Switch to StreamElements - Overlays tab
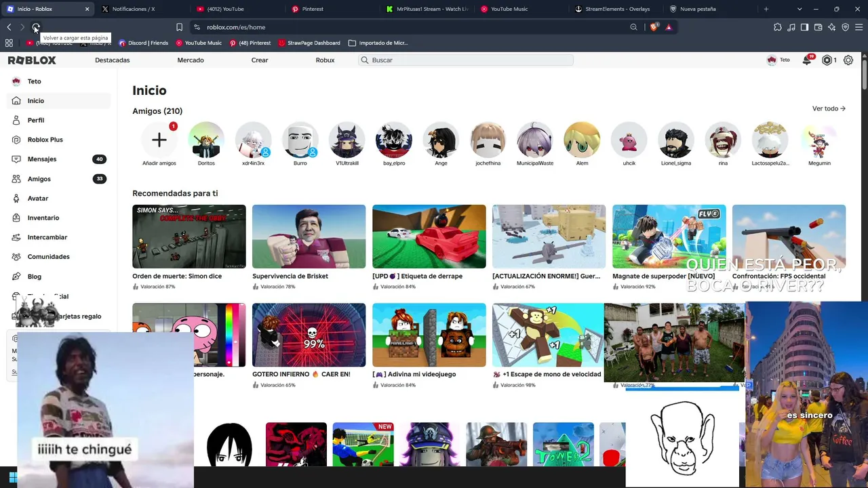This screenshot has height=488, width=868. coord(614,9)
